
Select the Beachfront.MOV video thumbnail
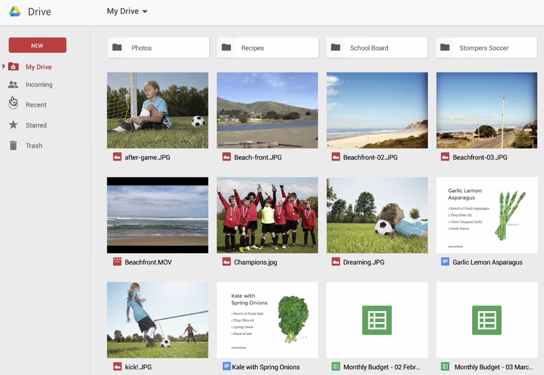click(158, 215)
